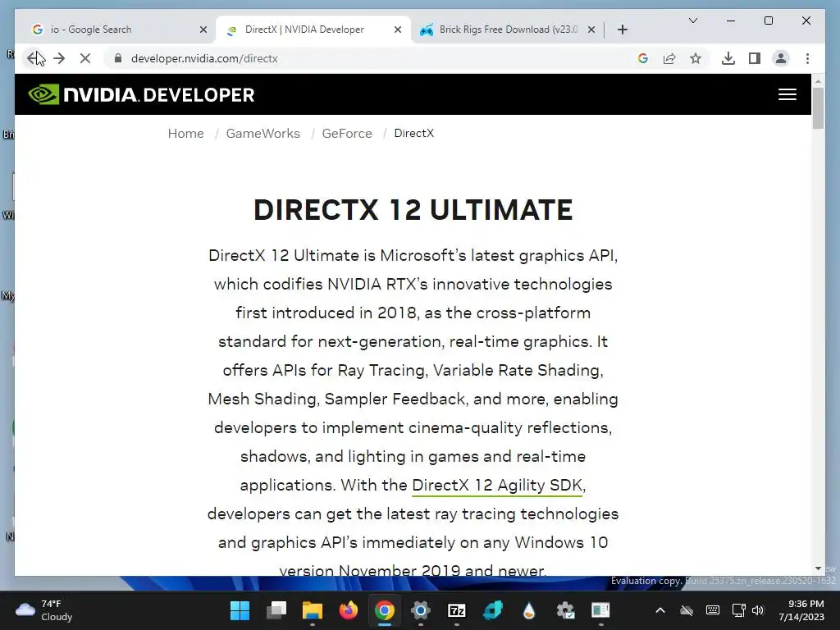
Task: View site information padlock icon
Action: click(x=118, y=58)
